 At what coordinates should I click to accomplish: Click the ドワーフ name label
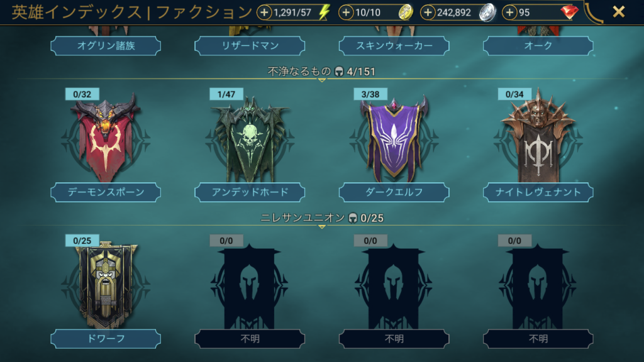click(x=106, y=339)
